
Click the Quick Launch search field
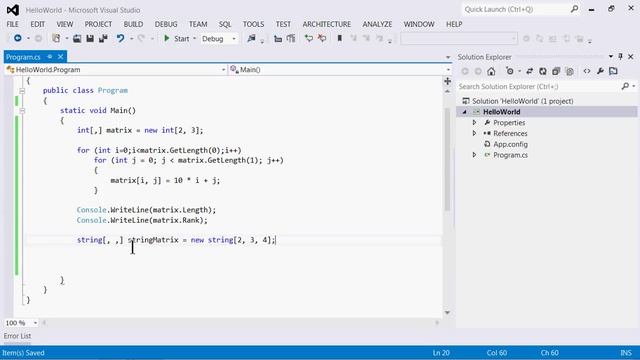[x=521, y=9]
